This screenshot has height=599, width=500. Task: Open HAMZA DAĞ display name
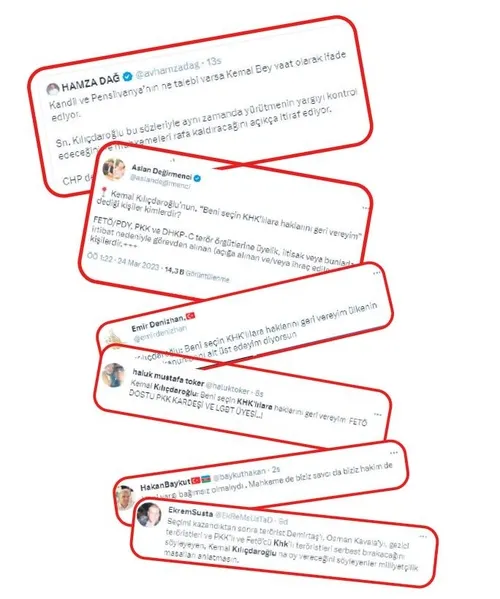pyautogui.click(x=91, y=82)
